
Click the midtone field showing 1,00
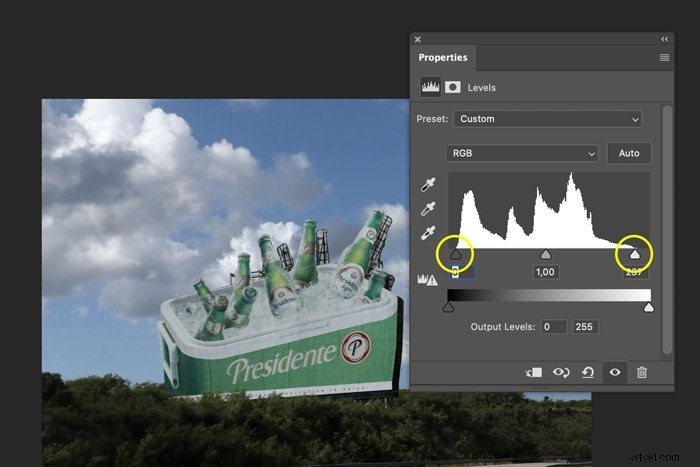coord(546,272)
